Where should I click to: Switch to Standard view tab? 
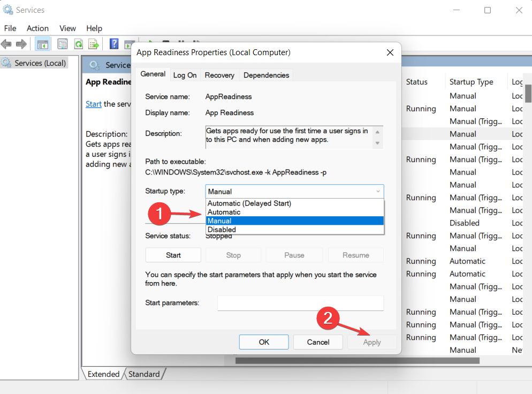pyautogui.click(x=144, y=374)
